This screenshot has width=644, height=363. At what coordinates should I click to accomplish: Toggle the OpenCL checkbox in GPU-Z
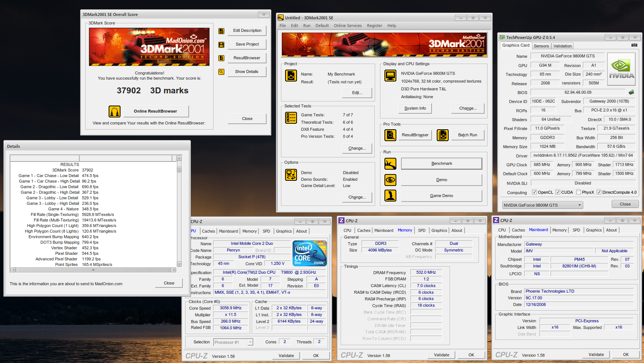[x=534, y=192]
